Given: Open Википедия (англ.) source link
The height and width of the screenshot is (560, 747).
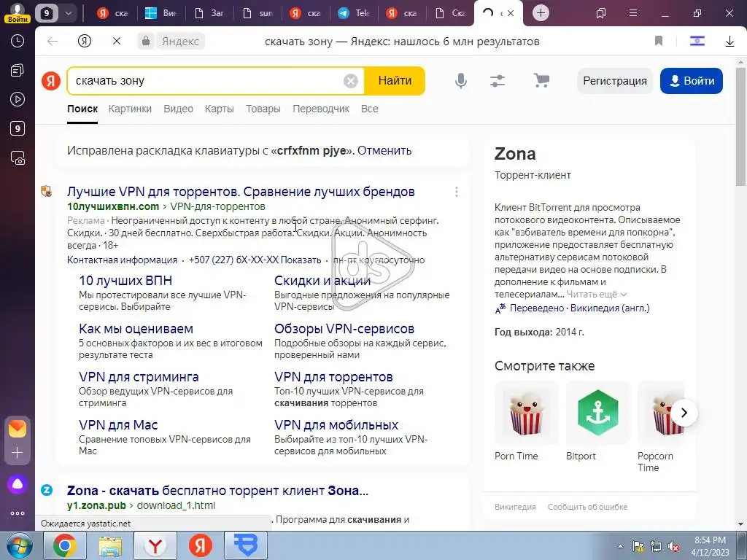Looking at the screenshot, I should pyautogui.click(x=610, y=308).
